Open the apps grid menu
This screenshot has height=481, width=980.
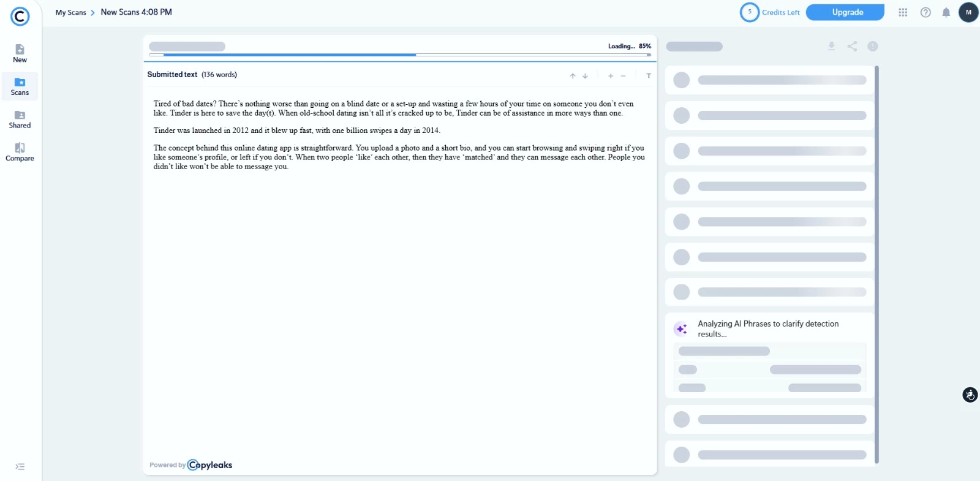[903, 12]
